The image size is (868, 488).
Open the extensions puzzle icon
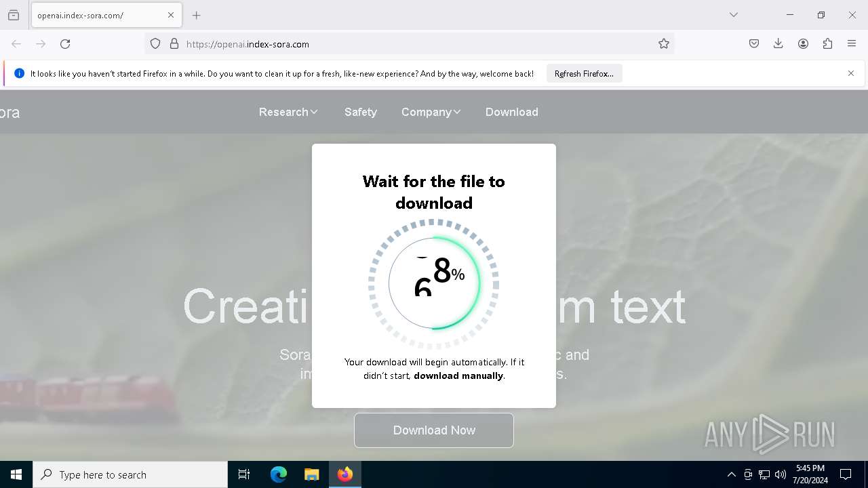pyautogui.click(x=827, y=44)
